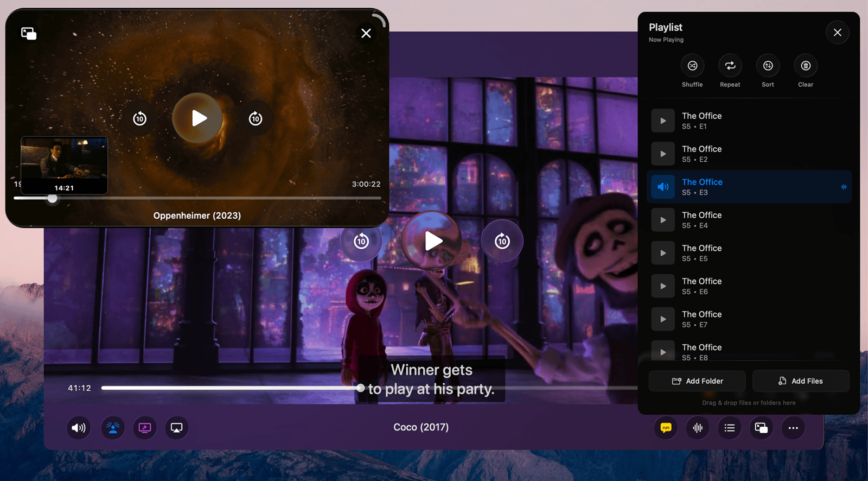Select The Office S5 E3 row title
This screenshot has width=868, height=481.
702,182
